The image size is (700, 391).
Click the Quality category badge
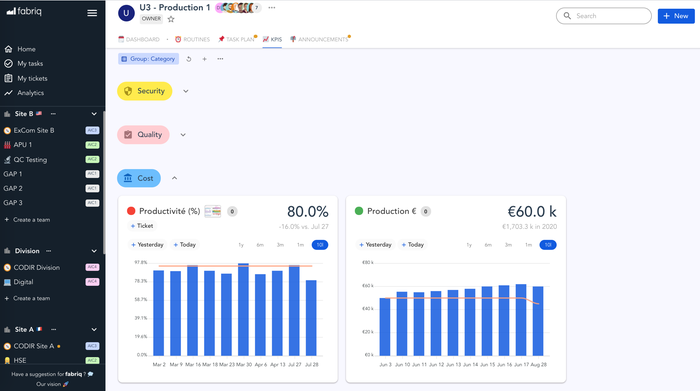tap(143, 135)
